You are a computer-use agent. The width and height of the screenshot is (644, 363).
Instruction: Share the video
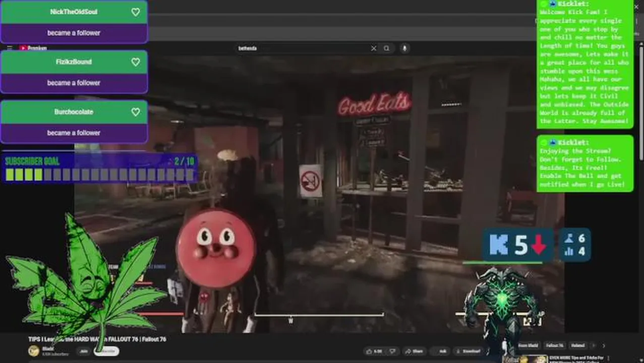tap(415, 351)
